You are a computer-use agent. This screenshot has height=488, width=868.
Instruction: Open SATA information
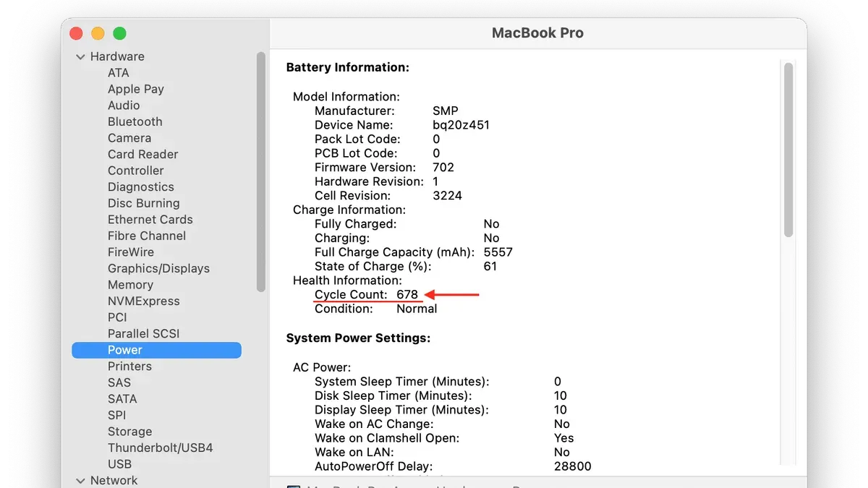click(122, 399)
